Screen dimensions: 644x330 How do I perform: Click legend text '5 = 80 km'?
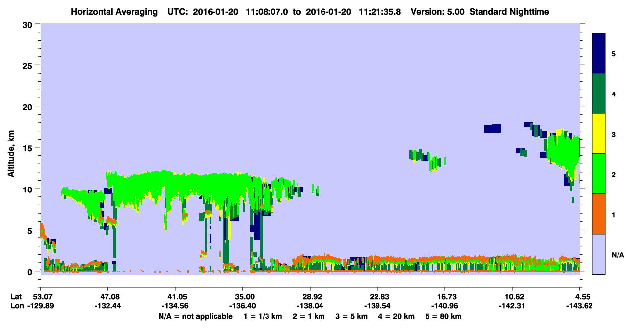tap(443, 316)
